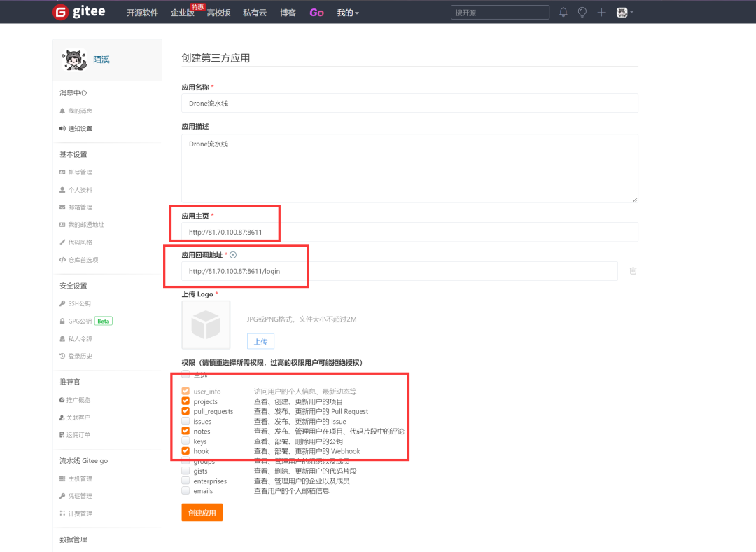This screenshot has height=552, width=756.
Task: Open the 陌溪 username link
Action: 101,60
